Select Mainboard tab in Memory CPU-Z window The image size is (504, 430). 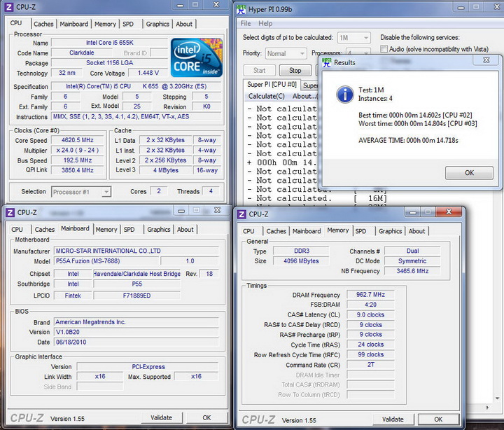coord(307,231)
